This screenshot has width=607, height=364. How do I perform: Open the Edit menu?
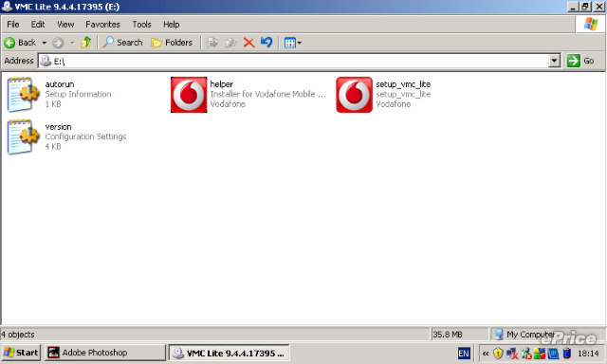click(38, 25)
